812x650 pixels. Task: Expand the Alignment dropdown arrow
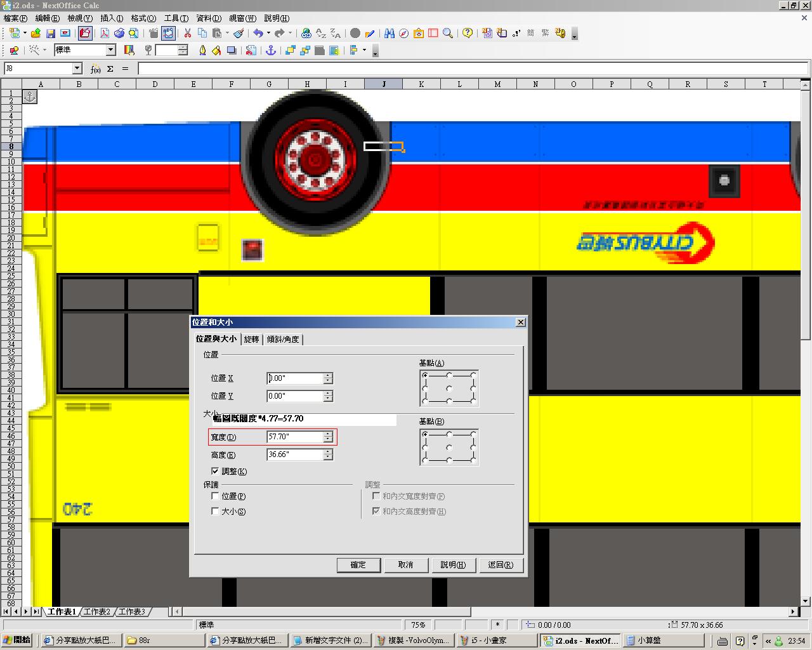pyautogui.click(x=364, y=50)
